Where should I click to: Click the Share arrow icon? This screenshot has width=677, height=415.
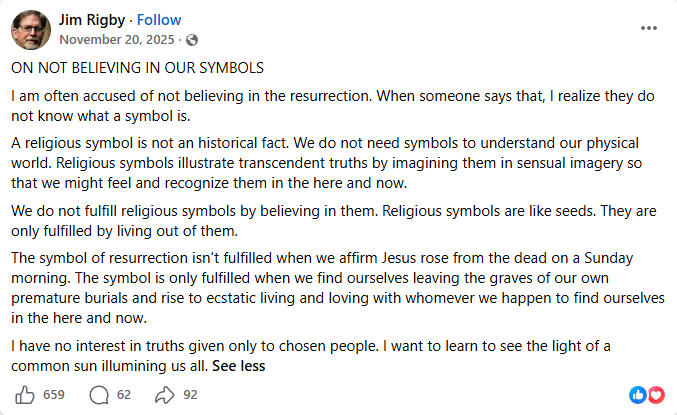tap(165, 395)
